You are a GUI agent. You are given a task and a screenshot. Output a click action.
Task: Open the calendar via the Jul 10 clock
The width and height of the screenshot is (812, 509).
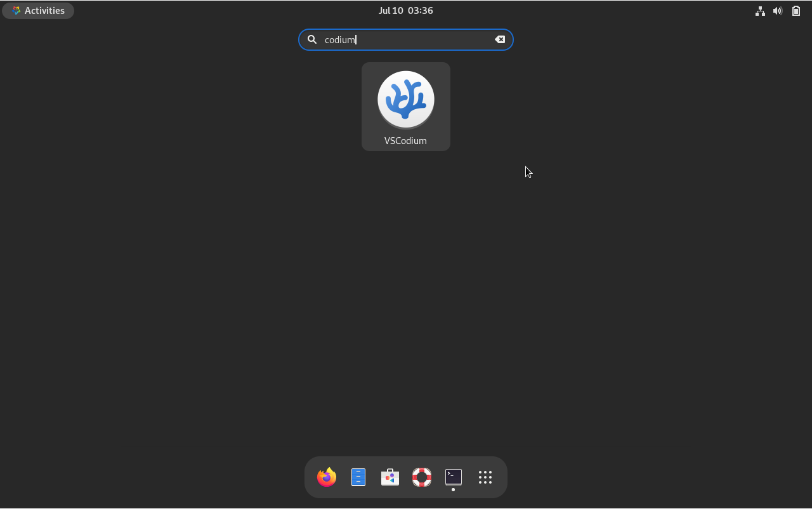coord(405,10)
